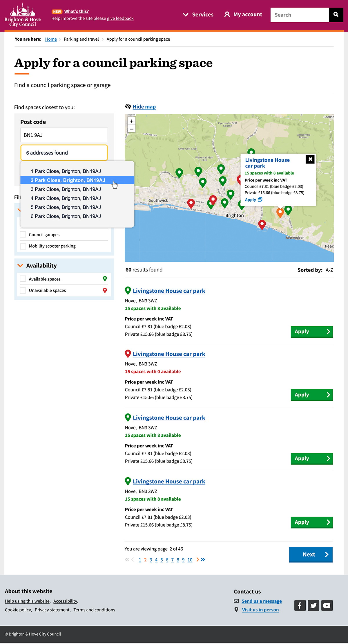The width and height of the screenshot is (348, 644).
Task: Enable the Mobility scooter parking checkbox
Action: tap(23, 246)
